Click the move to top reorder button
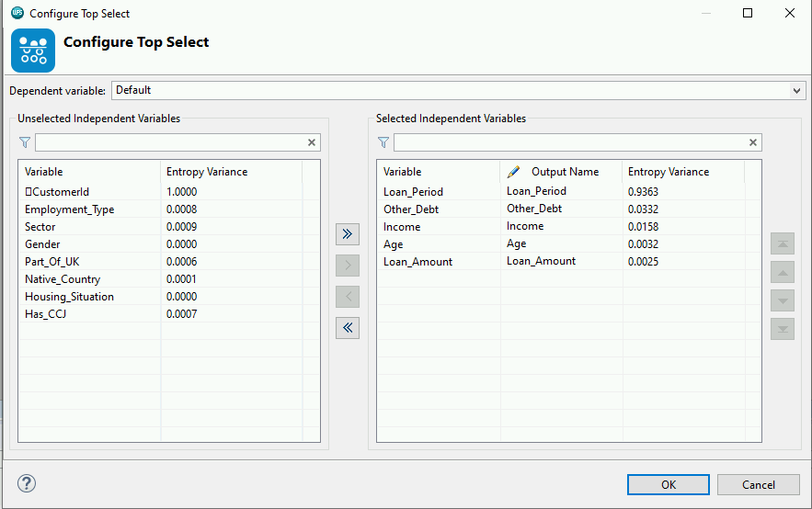Image resolution: width=812 pixels, height=509 pixels. click(783, 243)
